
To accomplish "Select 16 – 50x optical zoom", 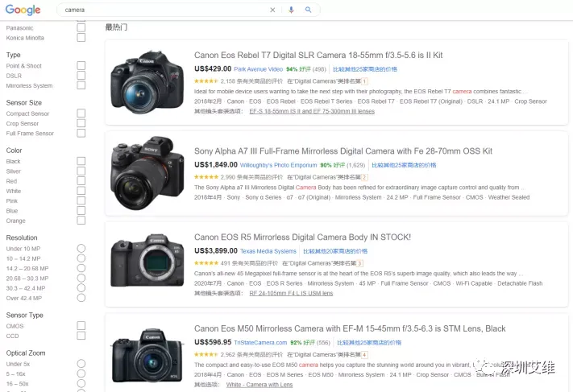I will pyautogui.click(x=81, y=384).
